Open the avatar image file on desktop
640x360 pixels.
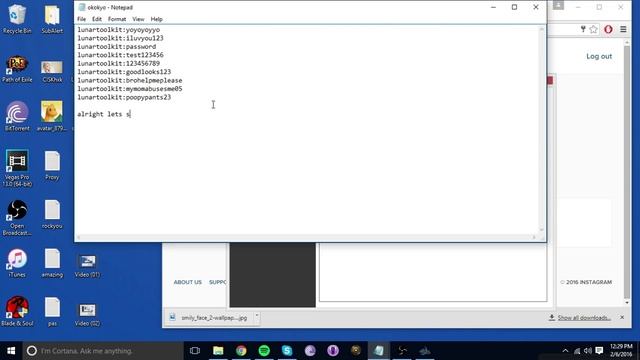click(52, 117)
